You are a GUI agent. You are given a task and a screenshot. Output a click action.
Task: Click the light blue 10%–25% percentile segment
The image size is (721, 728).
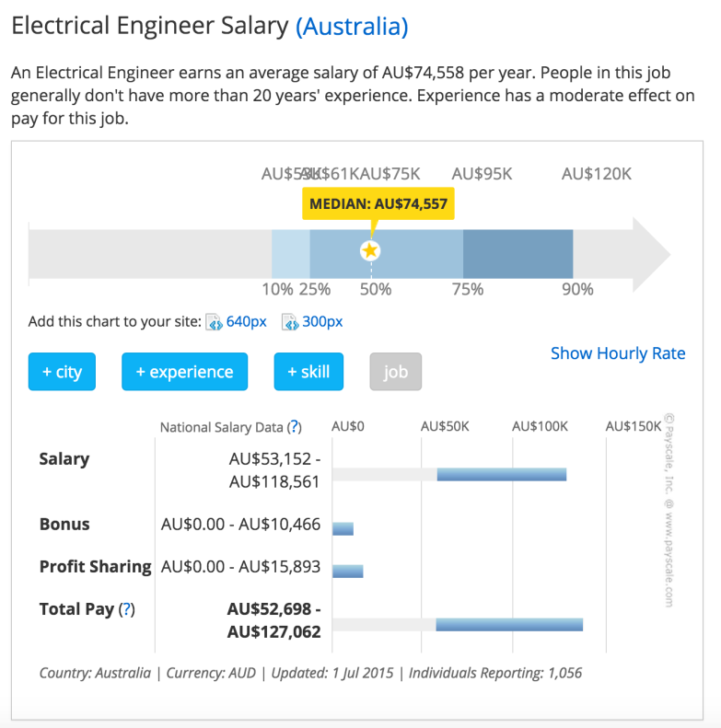290,254
